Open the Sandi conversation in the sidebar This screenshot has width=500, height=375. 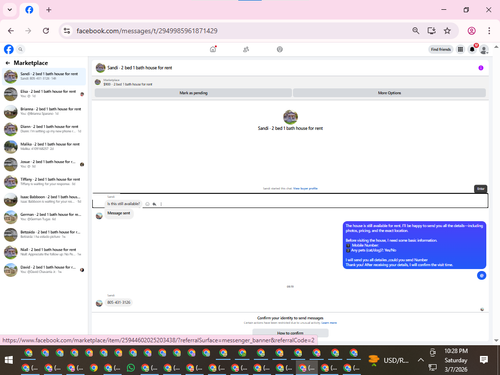[x=44, y=76]
